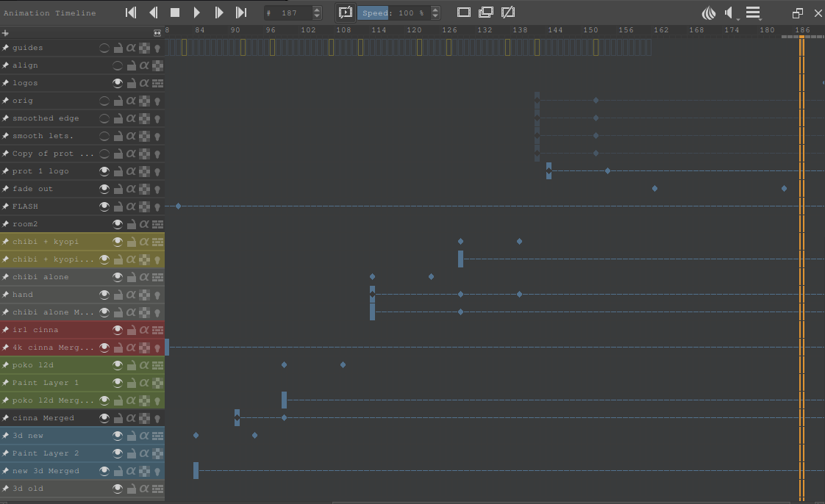This screenshot has height=504, width=825.
Task: Increase the current frame number with up arrow
Action: (x=317, y=10)
